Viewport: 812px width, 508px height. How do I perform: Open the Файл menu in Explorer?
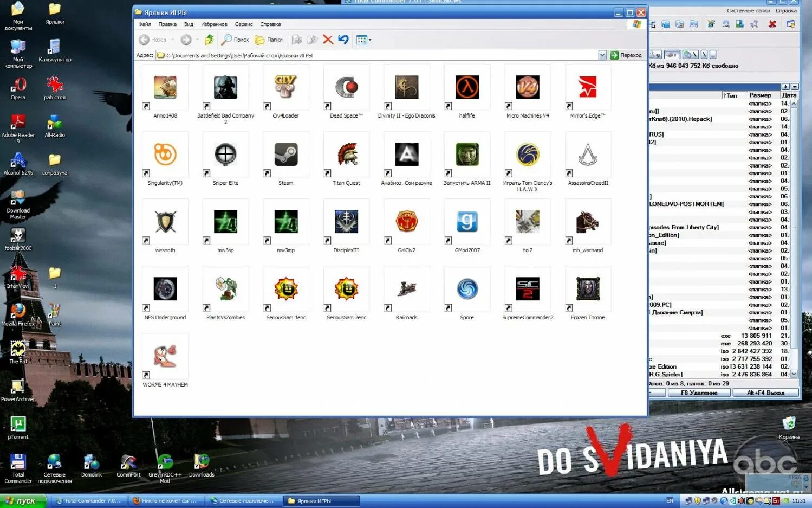(145, 24)
